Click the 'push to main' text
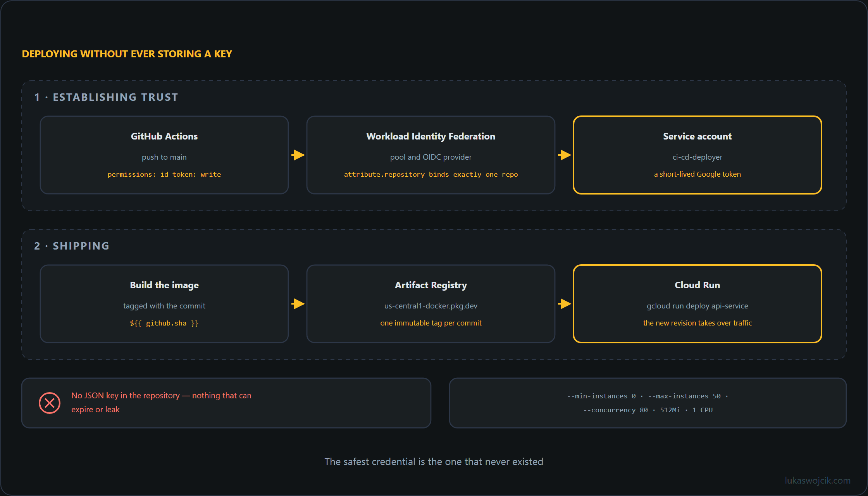The image size is (868, 496). [x=164, y=157]
